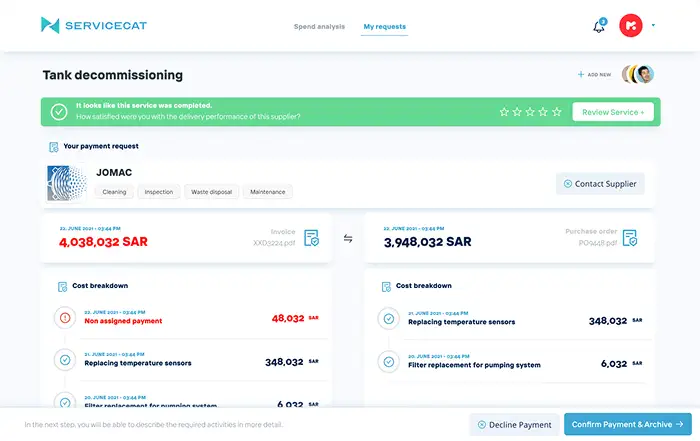Click the Review Service button
The height and width of the screenshot is (441, 700).
pos(613,112)
